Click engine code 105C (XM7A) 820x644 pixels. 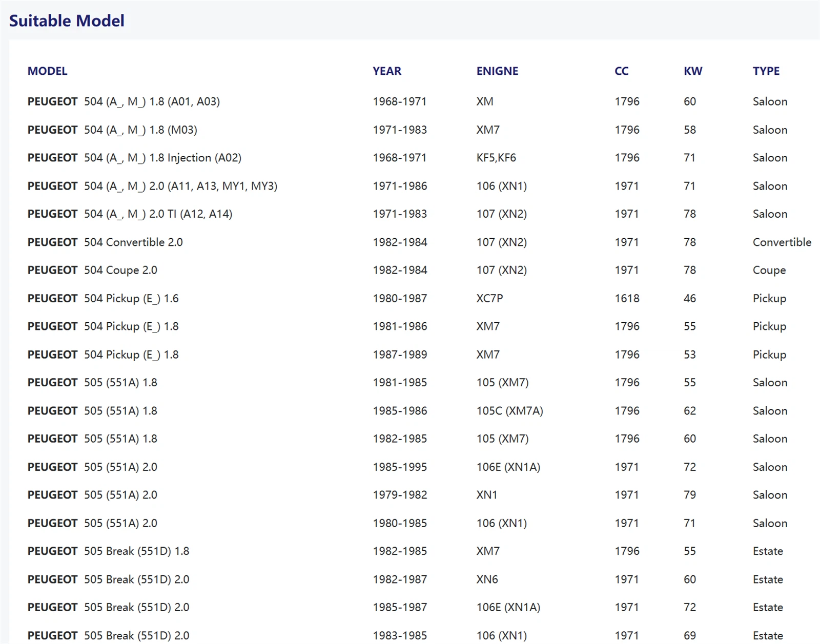509,410
